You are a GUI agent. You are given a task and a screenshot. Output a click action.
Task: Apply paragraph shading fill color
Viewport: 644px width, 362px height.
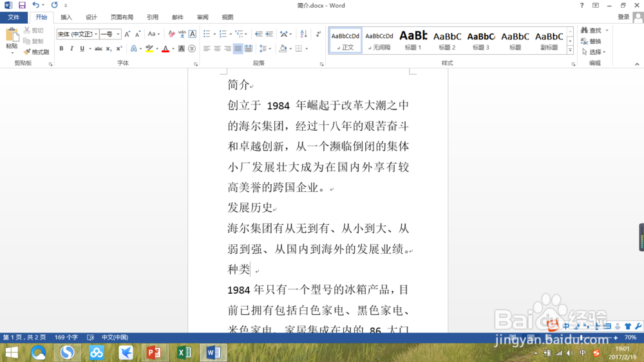(283, 49)
